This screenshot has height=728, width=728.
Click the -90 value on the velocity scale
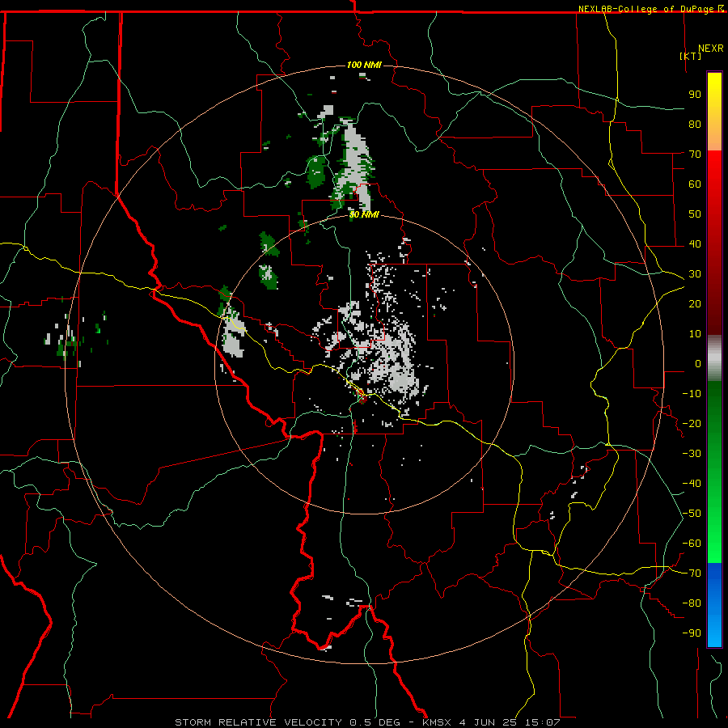click(x=692, y=633)
